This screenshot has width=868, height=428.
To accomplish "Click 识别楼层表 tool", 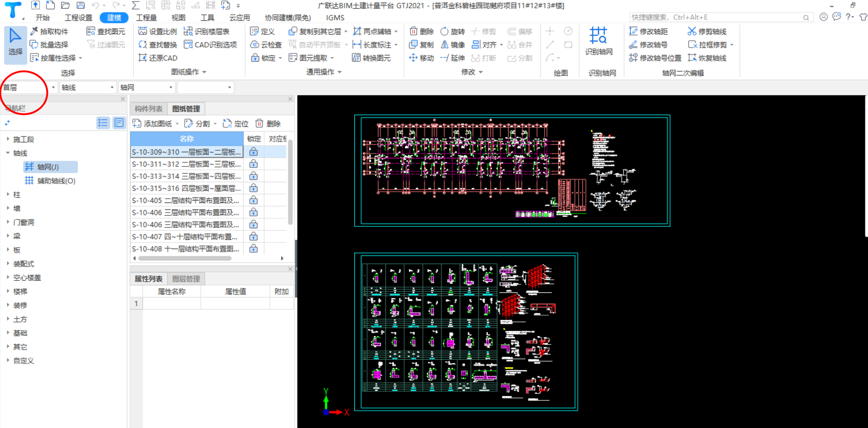I will [x=206, y=31].
